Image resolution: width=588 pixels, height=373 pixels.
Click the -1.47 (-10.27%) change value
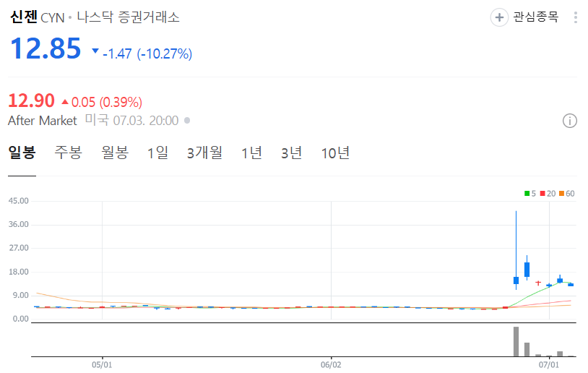[147, 54]
